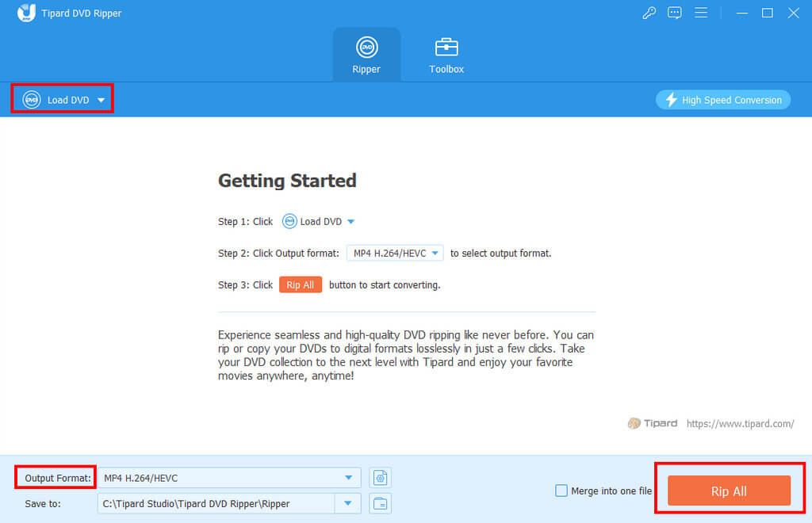Click Load DVD in Step 1
Image resolution: width=812 pixels, height=523 pixels.
pyautogui.click(x=320, y=221)
